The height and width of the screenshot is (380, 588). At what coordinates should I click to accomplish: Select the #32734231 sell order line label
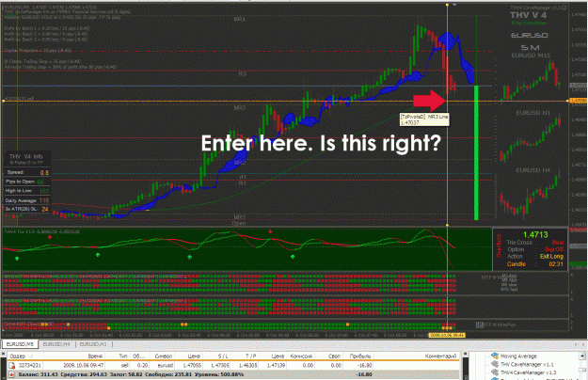click(x=19, y=99)
